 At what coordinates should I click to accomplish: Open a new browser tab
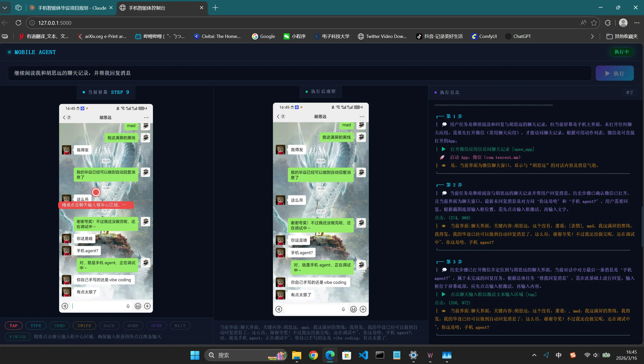[x=215, y=8]
